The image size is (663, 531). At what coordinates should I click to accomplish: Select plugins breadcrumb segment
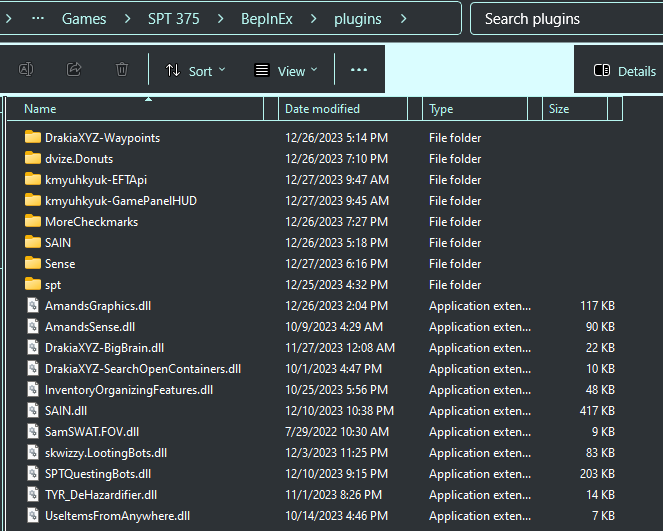358,19
